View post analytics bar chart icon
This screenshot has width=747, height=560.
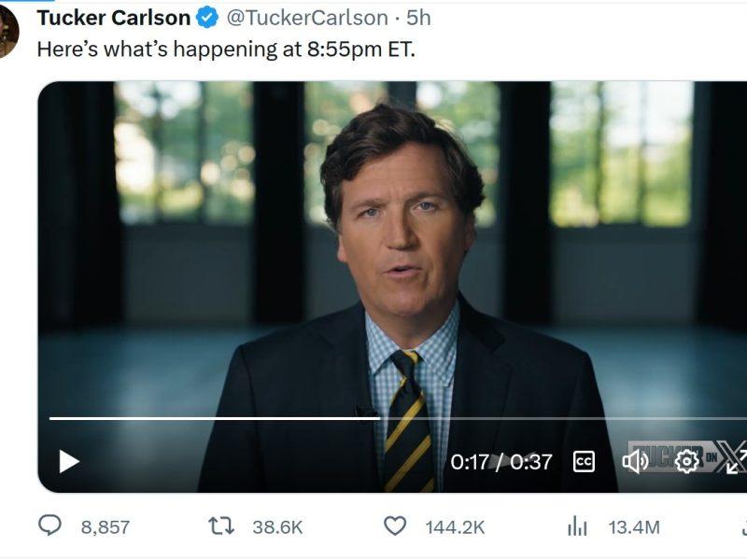pyautogui.click(x=578, y=526)
